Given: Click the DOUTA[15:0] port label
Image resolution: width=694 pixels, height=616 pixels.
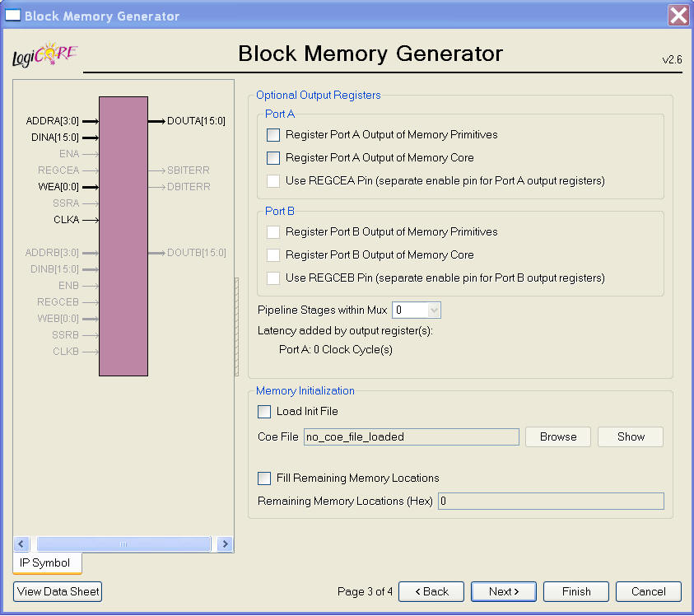Looking at the screenshot, I should click(196, 121).
